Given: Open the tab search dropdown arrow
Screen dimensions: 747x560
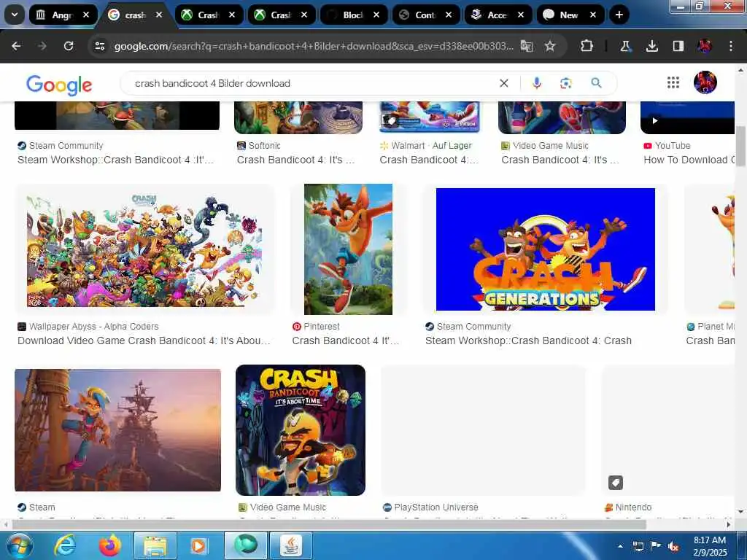Looking at the screenshot, I should click(15, 15).
